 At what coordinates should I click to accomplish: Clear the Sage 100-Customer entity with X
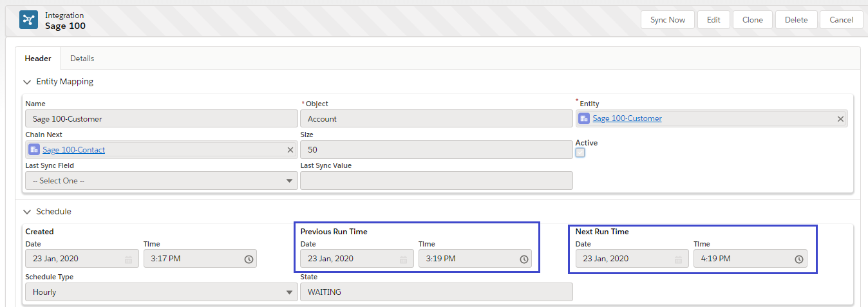(x=840, y=119)
